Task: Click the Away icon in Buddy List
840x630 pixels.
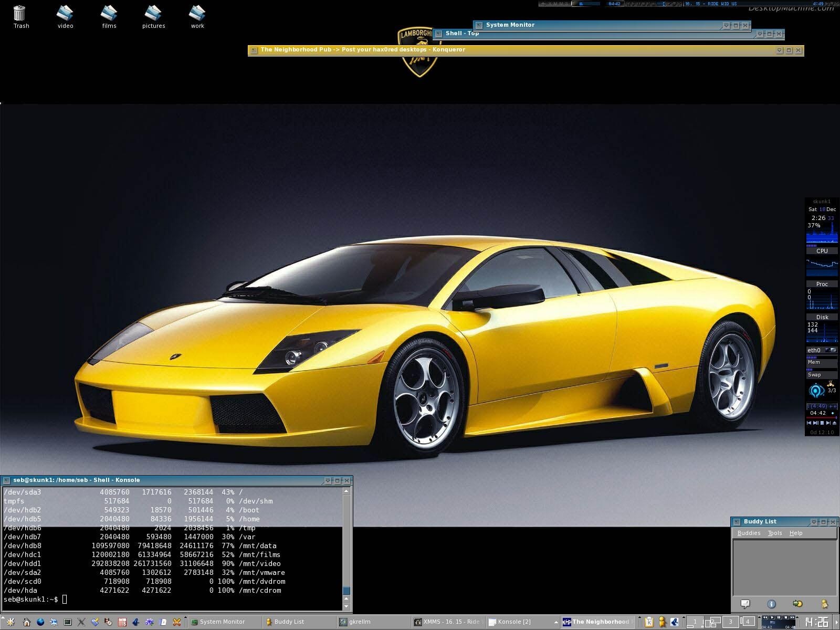Action: coord(824,604)
